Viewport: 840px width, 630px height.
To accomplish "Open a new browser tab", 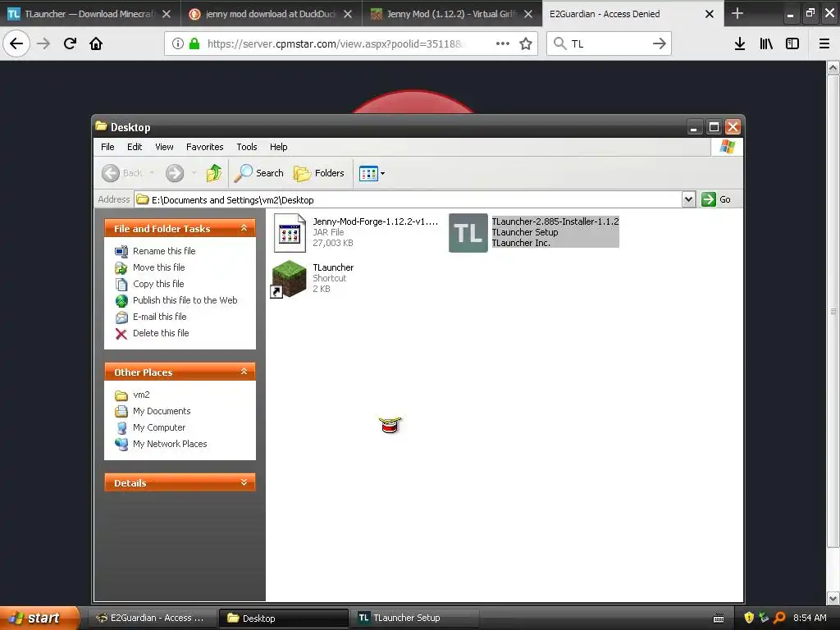I will (x=737, y=13).
